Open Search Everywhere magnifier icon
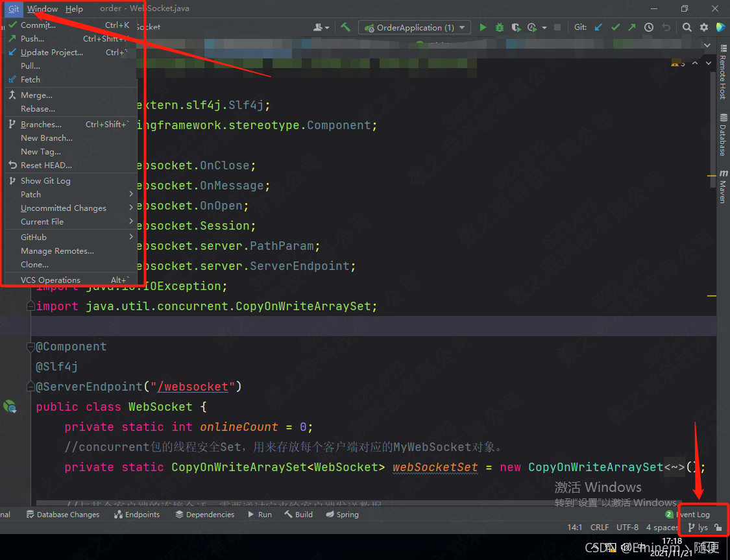Image resolution: width=730 pixels, height=560 pixels. coord(687,27)
